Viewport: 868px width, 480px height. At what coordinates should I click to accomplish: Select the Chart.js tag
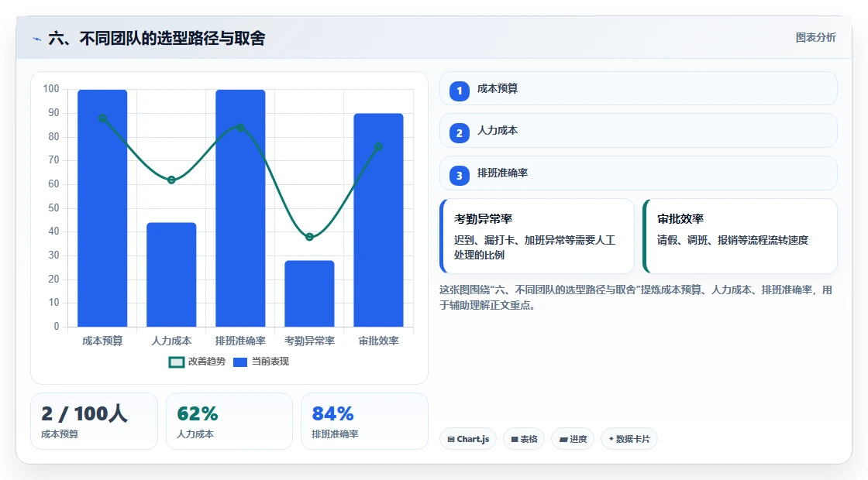468,438
